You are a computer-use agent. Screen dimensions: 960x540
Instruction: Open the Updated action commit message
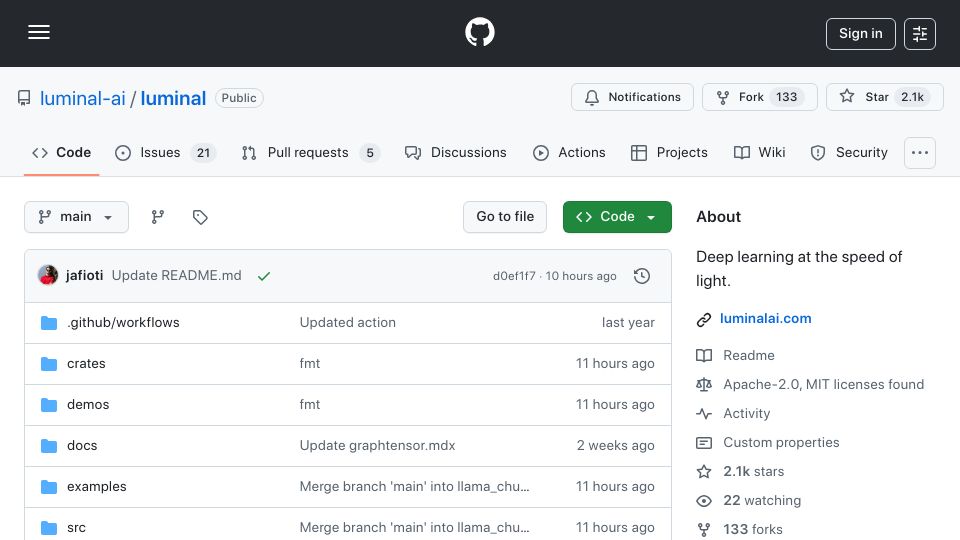(348, 323)
